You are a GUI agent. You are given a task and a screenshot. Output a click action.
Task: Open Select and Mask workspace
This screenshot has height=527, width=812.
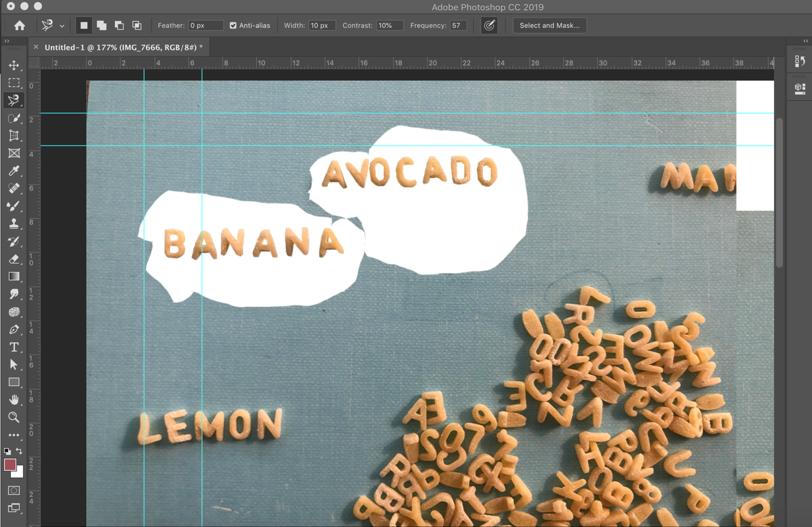tap(550, 25)
